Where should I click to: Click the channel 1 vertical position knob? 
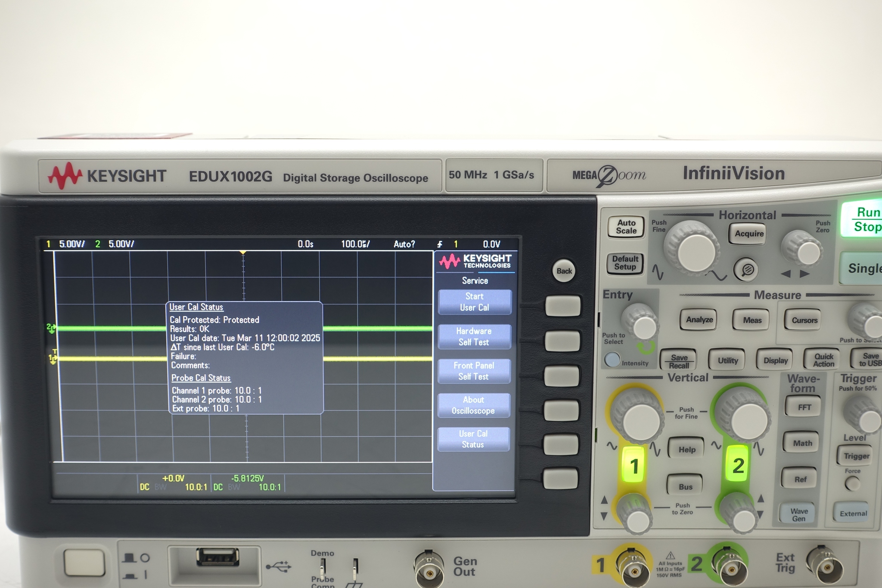[635, 515]
